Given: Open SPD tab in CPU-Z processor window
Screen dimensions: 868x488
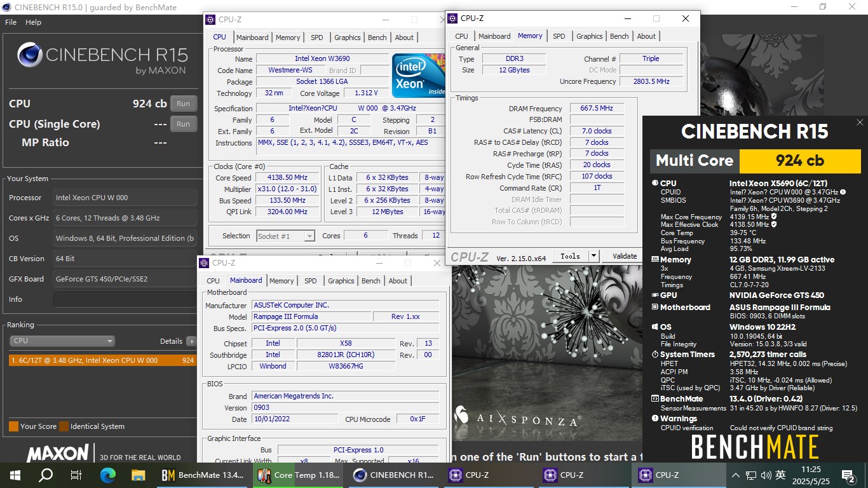Looking at the screenshot, I should click(x=317, y=37).
